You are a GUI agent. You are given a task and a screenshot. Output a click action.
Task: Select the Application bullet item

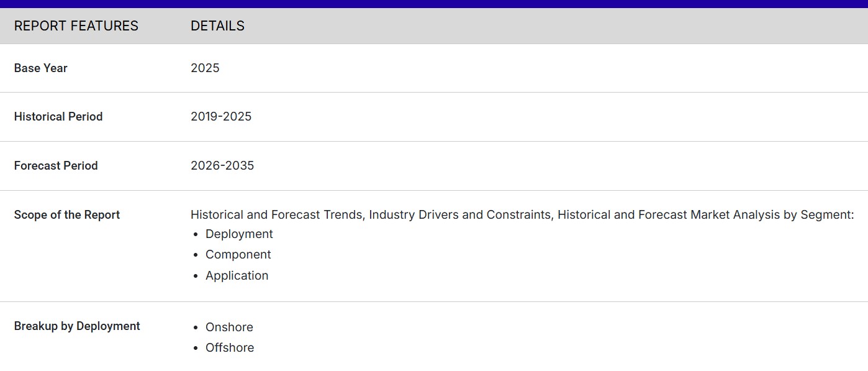pyautogui.click(x=237, y=276)
